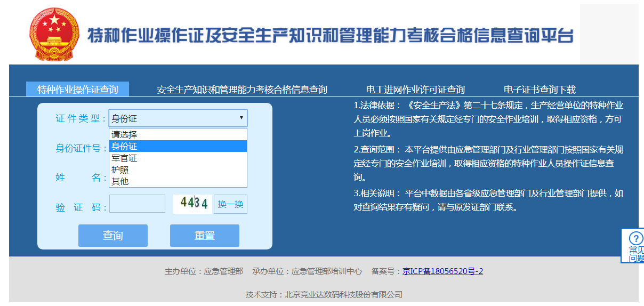Refresh captcha with 换一换 button
The width and height of the screenshot is (644, 306).
230,204
